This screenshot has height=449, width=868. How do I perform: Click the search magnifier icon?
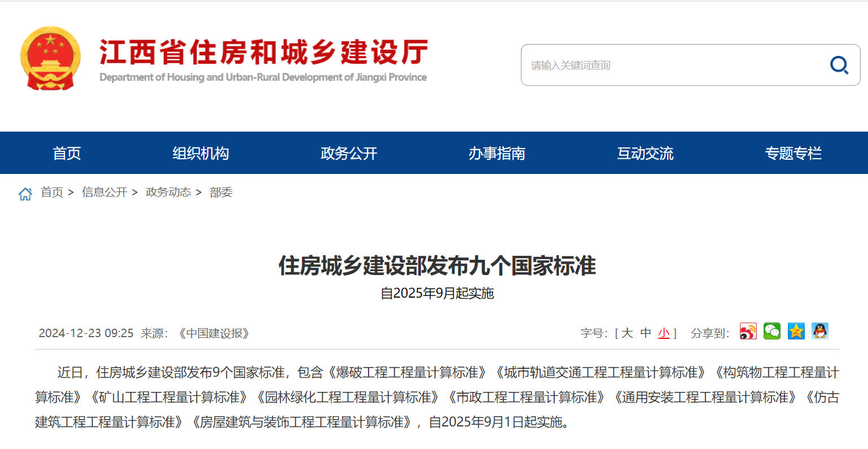[x=839, y=65]
